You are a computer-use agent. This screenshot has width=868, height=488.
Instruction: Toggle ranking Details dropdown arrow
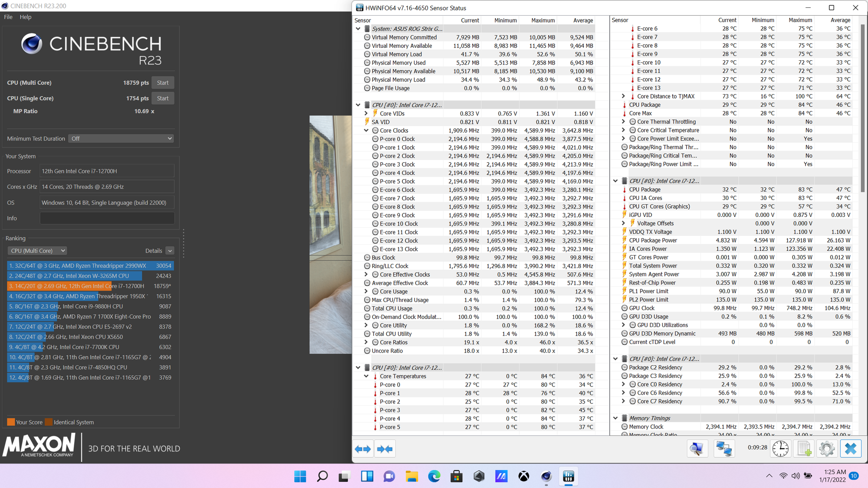point(170,251)
